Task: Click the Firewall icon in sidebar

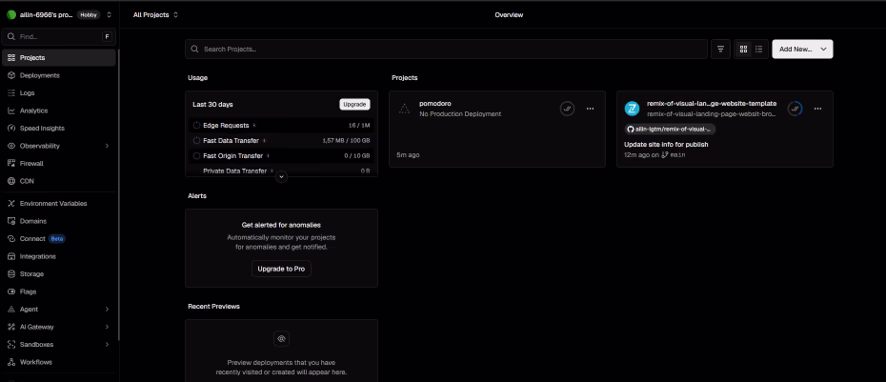Action: coord(11,163)
